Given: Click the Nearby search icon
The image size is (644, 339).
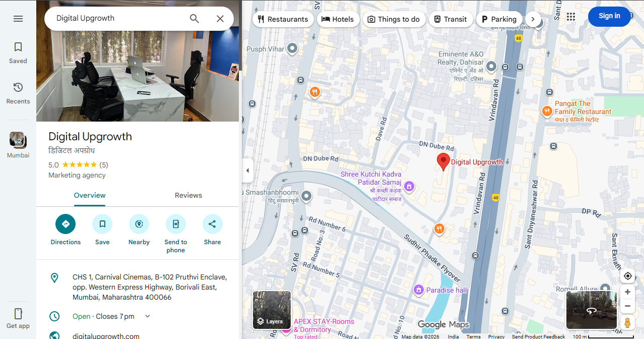Looking at the screenshot, I should [139, 223].
